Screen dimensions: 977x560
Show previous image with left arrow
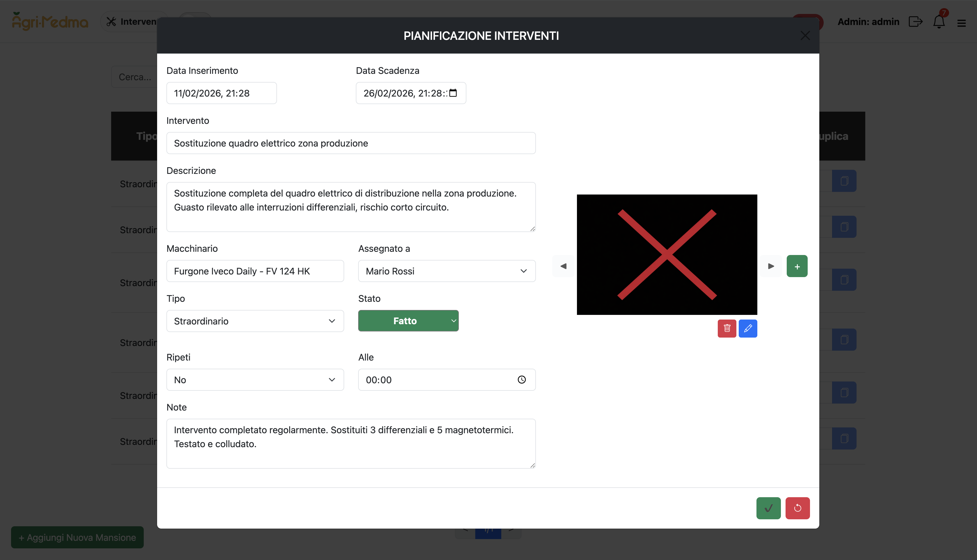(563, 266)
